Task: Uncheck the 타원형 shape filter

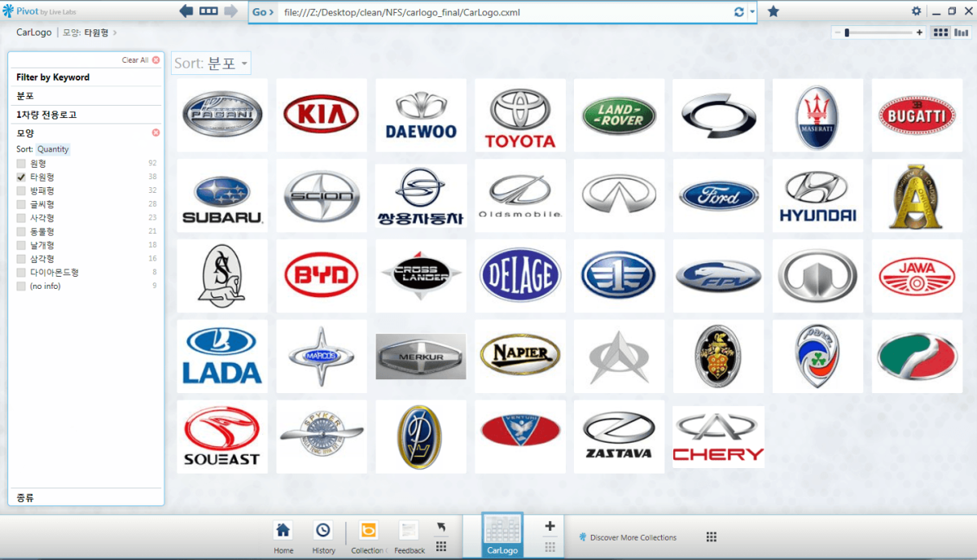Action: pyautogui.click(x=21, y=177)
